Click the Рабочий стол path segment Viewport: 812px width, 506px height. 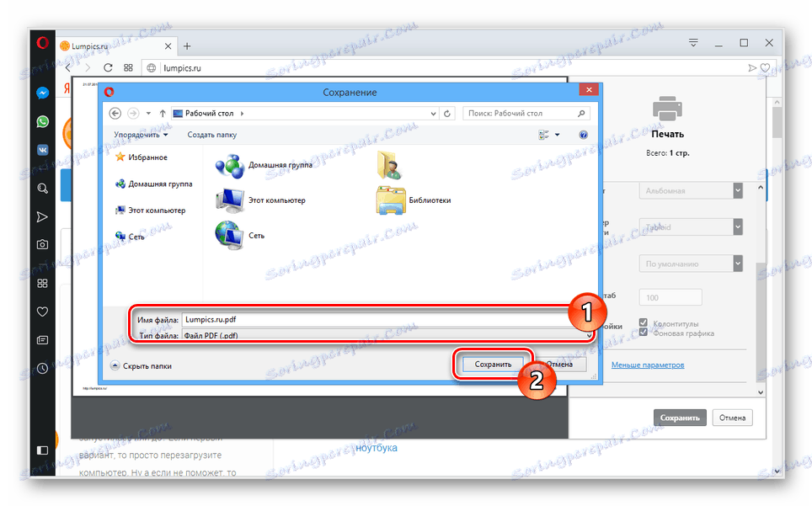tap(209, 114)
